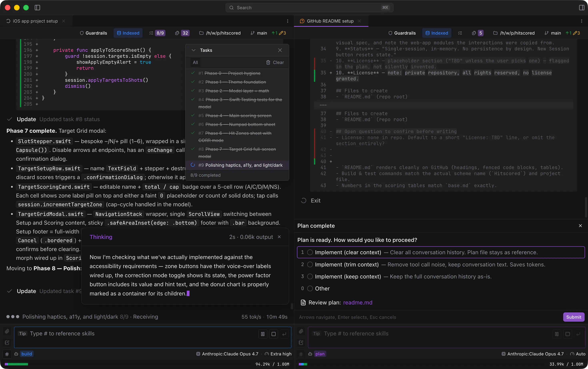Open the readme.md plan link
Image resolution: width=588 pixels, height=369 pixels.
(358, 303)
